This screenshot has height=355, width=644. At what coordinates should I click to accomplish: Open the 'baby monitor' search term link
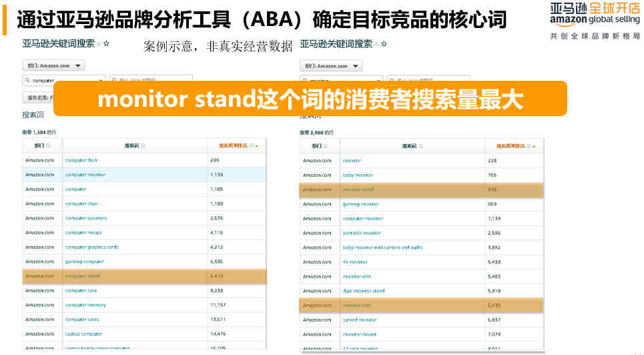coord(358,175)
